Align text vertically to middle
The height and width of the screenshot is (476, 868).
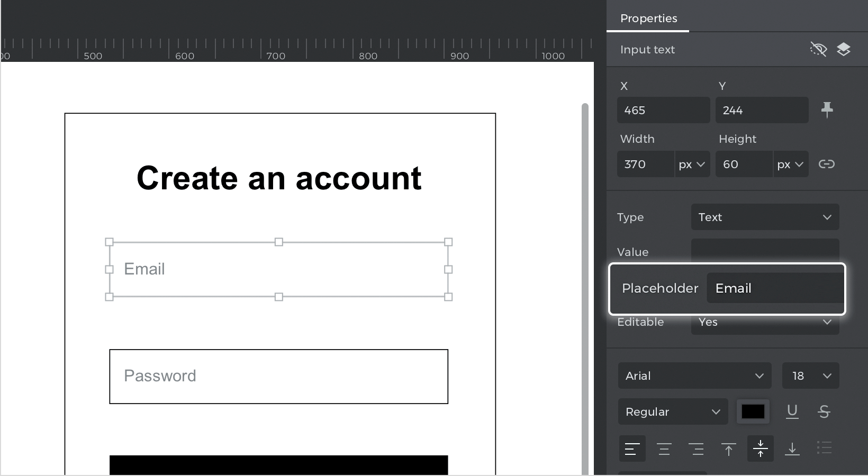(x=760, y=449)
